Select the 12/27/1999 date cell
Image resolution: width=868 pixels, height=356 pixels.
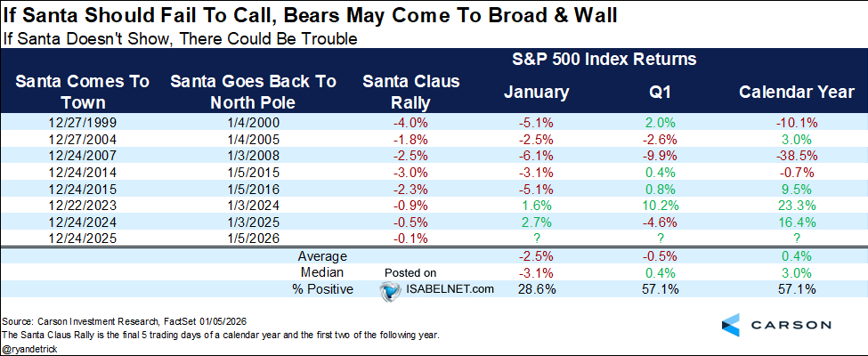pos(80,122)
